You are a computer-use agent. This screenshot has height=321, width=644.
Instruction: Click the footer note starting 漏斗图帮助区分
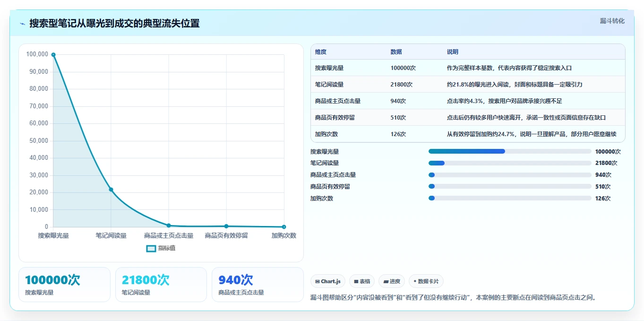[x=454, y=297]
